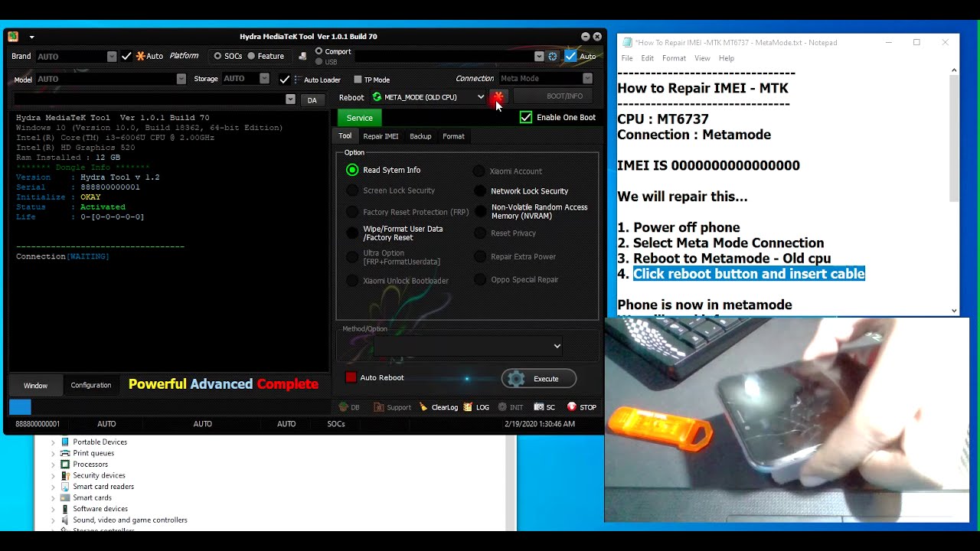The width and height of the screenshot is (980, 551).
Task: Click Sound, video and game controllers icon
Action: [65, 520]
